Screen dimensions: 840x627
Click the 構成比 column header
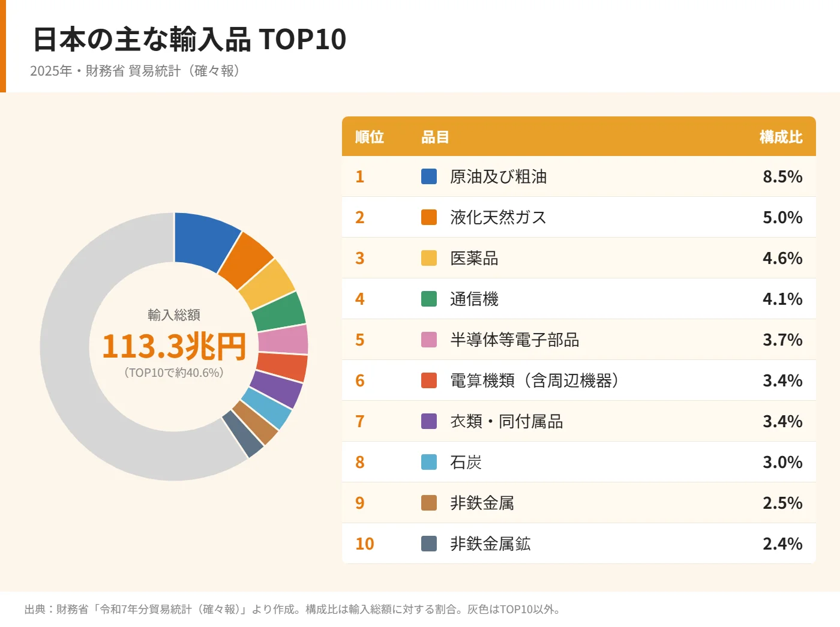[x=781, y=137]
